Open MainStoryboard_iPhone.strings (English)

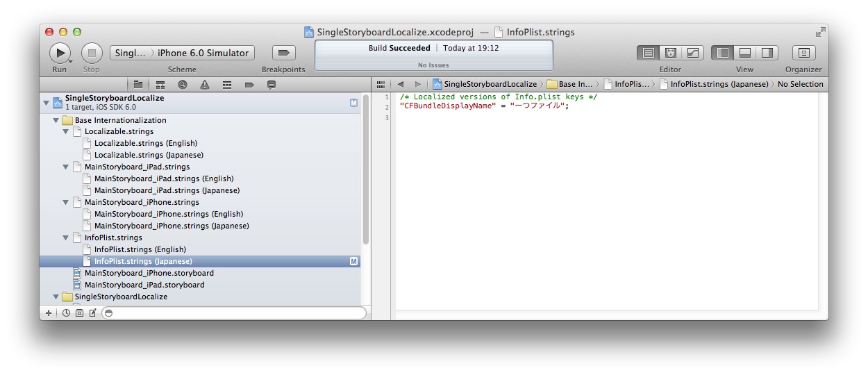click(200, 214)
